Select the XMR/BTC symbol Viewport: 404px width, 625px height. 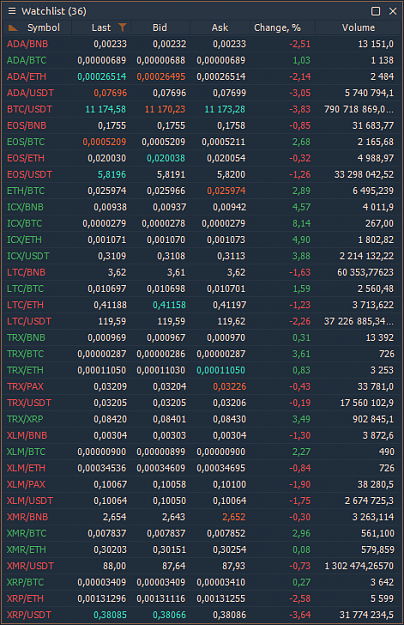26,533
